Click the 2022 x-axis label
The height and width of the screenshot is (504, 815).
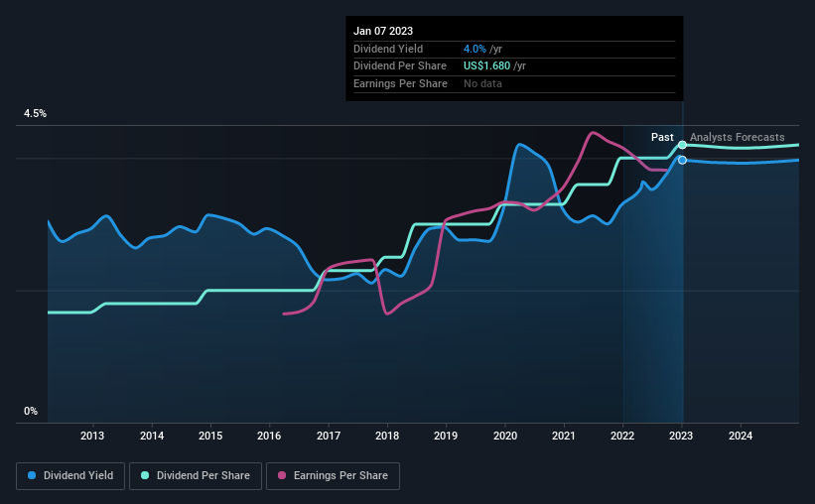tap(622, 436)
